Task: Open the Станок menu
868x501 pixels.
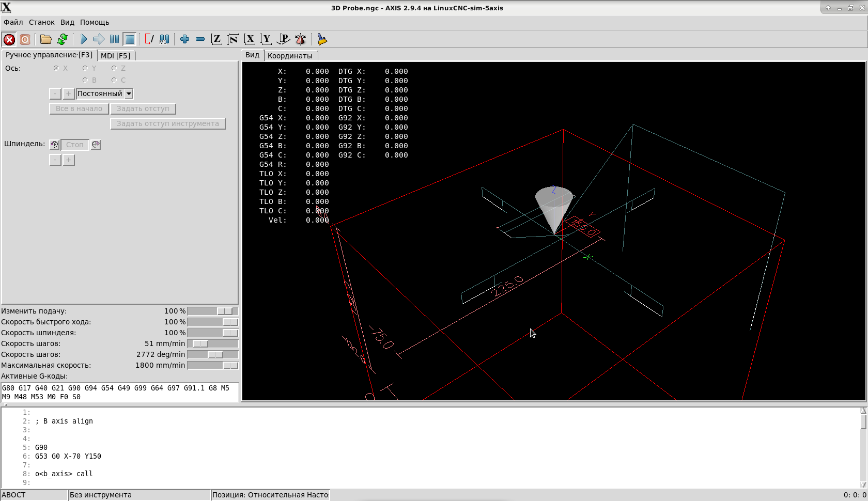Action: tap(41, 22)
